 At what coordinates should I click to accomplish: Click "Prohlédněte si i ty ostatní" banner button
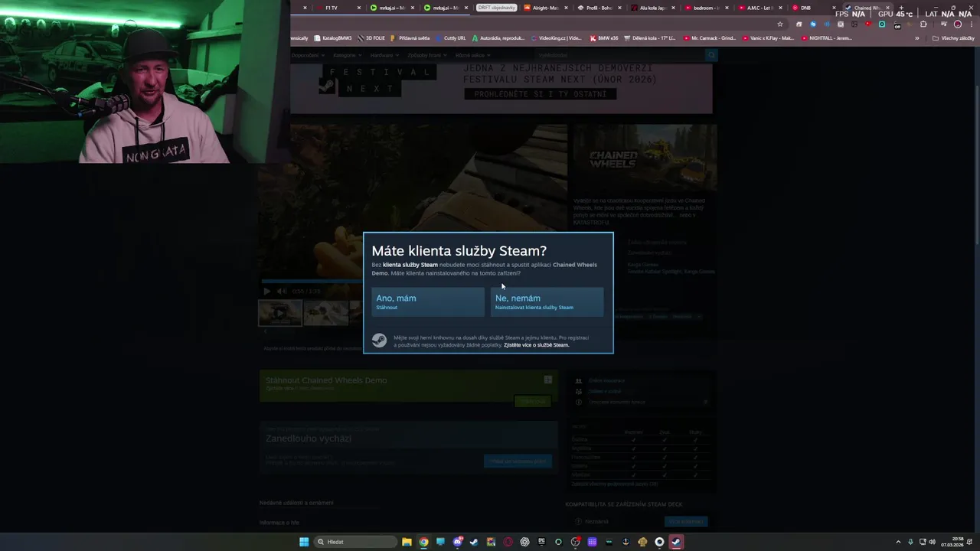[540, 94]
